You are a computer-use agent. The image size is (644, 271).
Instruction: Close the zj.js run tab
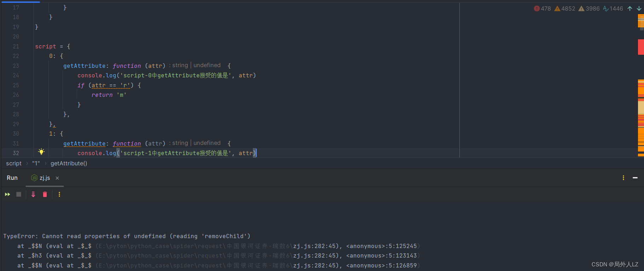click(x=57, y=178)
